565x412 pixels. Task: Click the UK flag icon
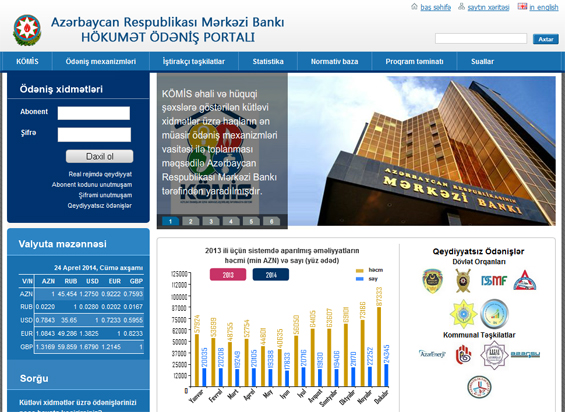click(x=522, y=6)
